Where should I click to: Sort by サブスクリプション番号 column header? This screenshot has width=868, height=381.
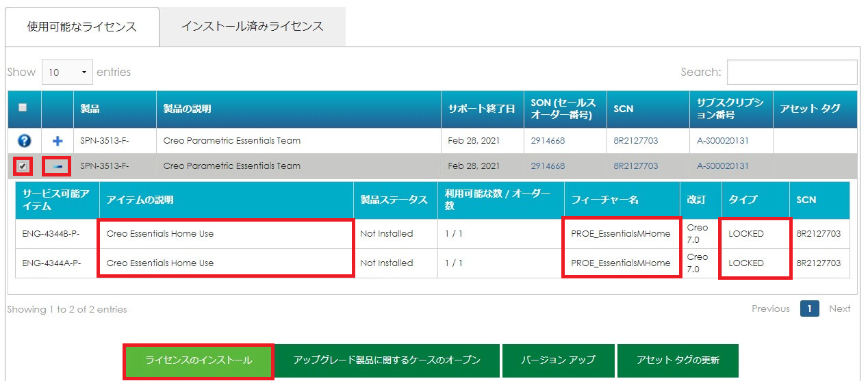pos(732,109)
